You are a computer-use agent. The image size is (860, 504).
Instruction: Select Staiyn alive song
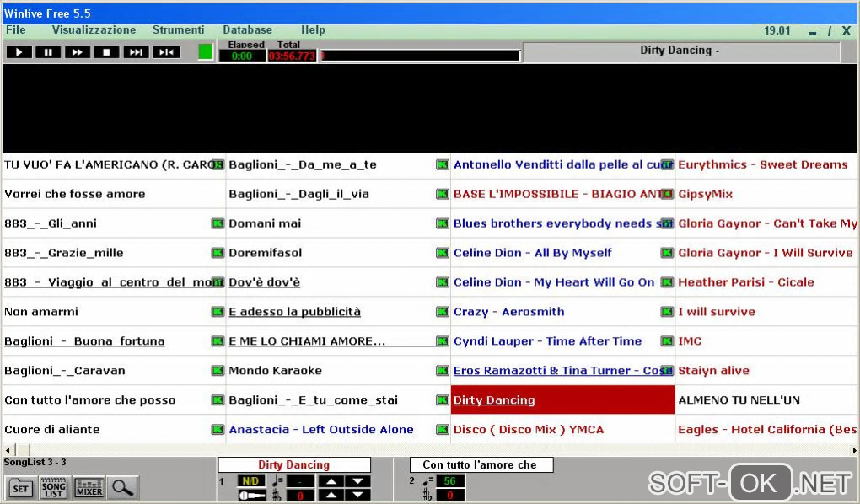pos(713,371)
